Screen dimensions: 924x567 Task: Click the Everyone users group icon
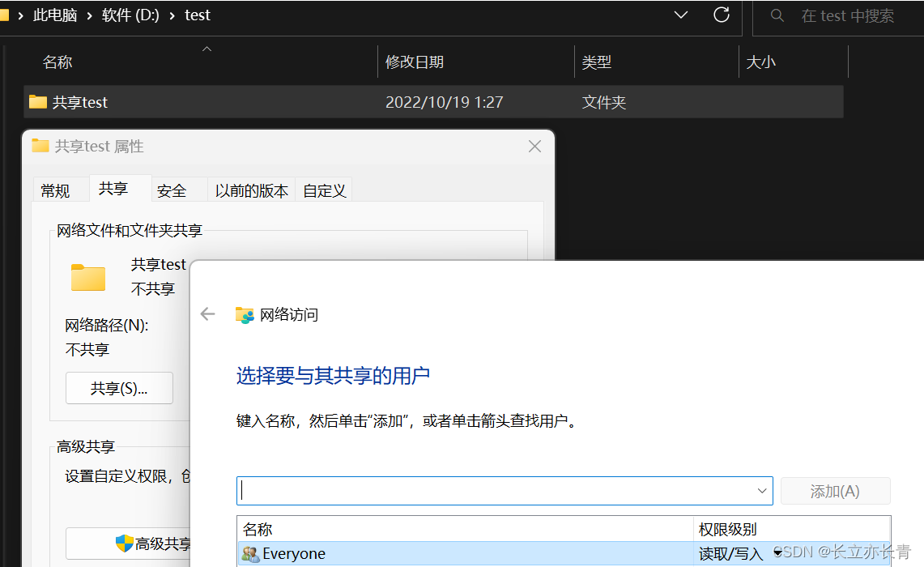pyautogui.click(x=250, y=554)
